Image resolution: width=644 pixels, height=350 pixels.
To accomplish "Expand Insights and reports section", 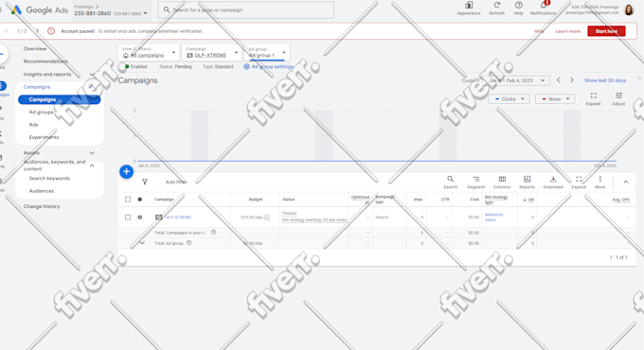I will [x=92, y=75].
